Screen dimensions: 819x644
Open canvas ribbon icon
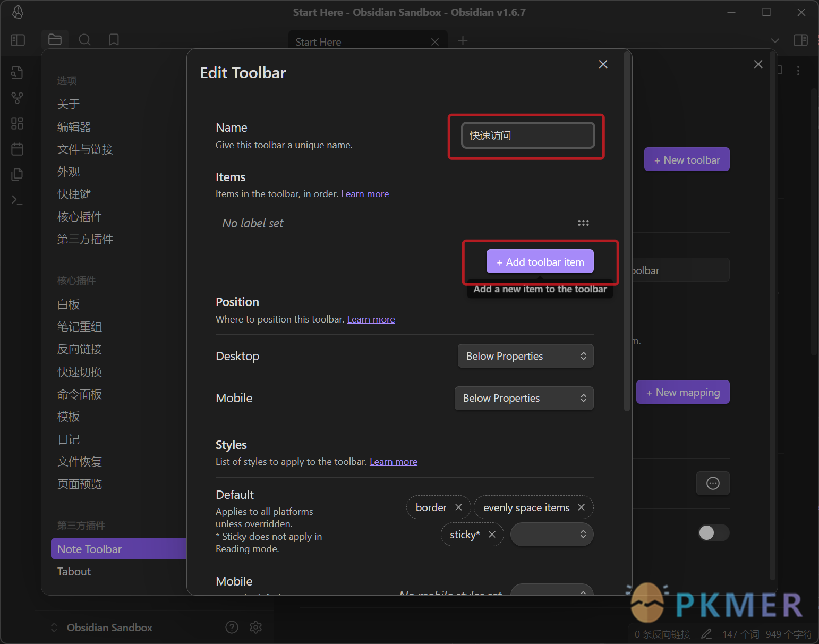pyautogui.click(x=17, y=123)
